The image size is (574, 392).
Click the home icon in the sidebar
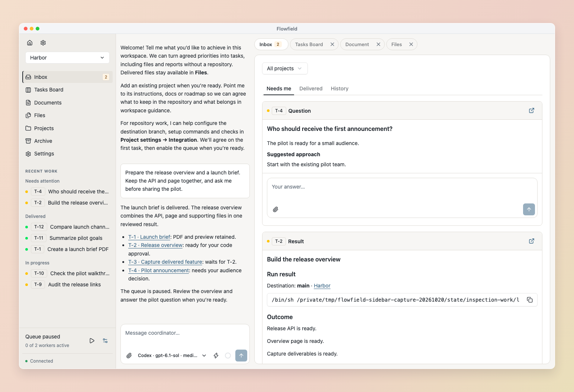pos(30,43)
